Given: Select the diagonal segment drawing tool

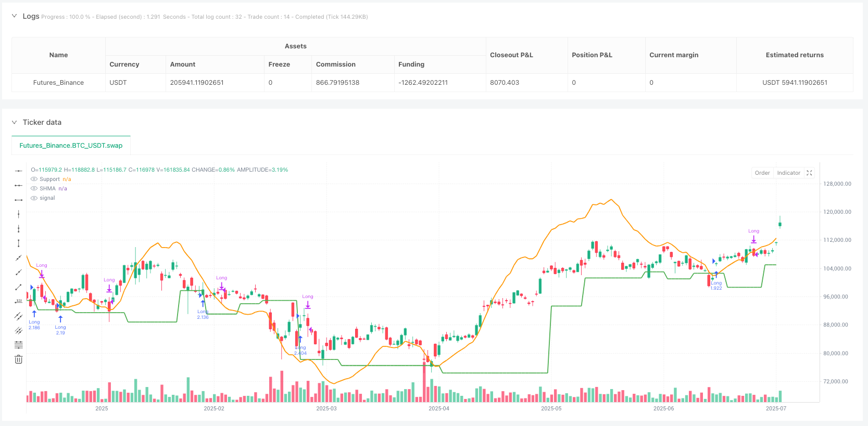Looking at the screenshot, I should click(19, 287).
